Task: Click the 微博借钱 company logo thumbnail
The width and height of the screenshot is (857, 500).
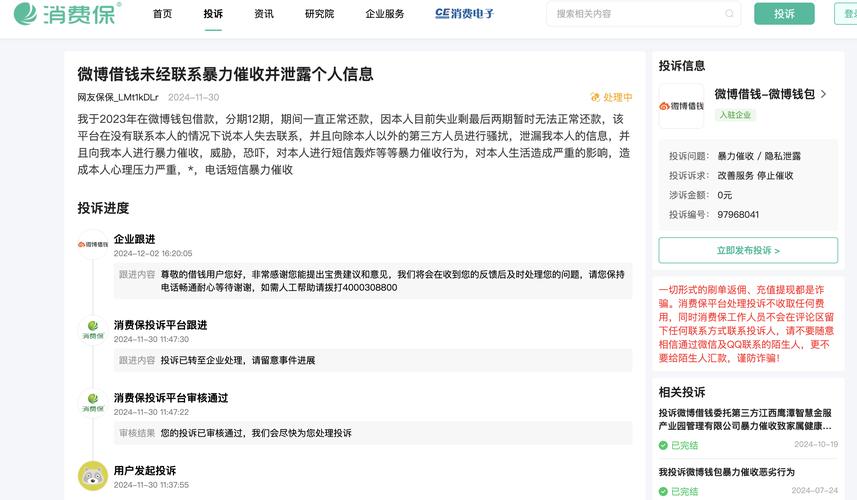Action: click(x=681, y=106)
